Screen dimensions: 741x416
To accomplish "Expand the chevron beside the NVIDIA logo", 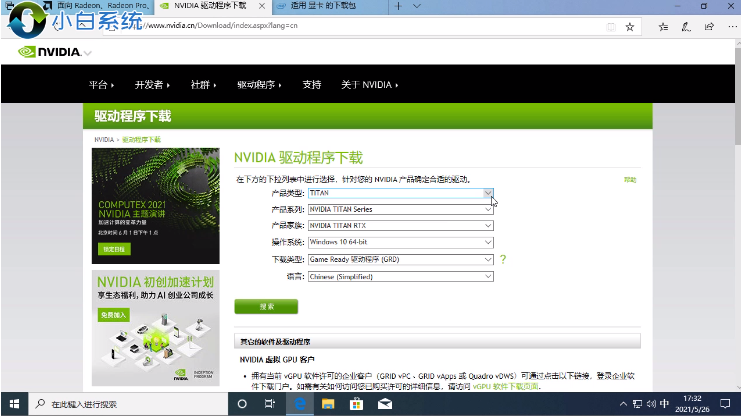I will (x=87, y=53).
